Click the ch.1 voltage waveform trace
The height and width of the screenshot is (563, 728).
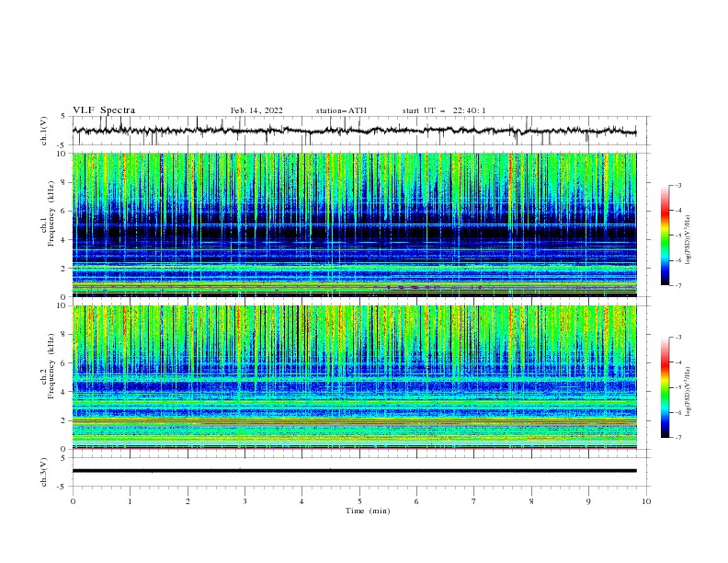pos(354,131)
